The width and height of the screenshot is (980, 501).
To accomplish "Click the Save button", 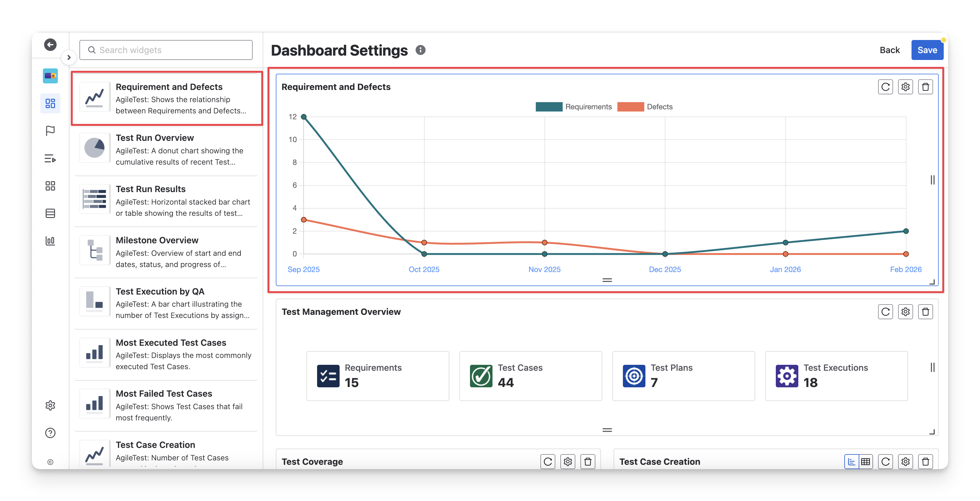I will pos(927,50).
